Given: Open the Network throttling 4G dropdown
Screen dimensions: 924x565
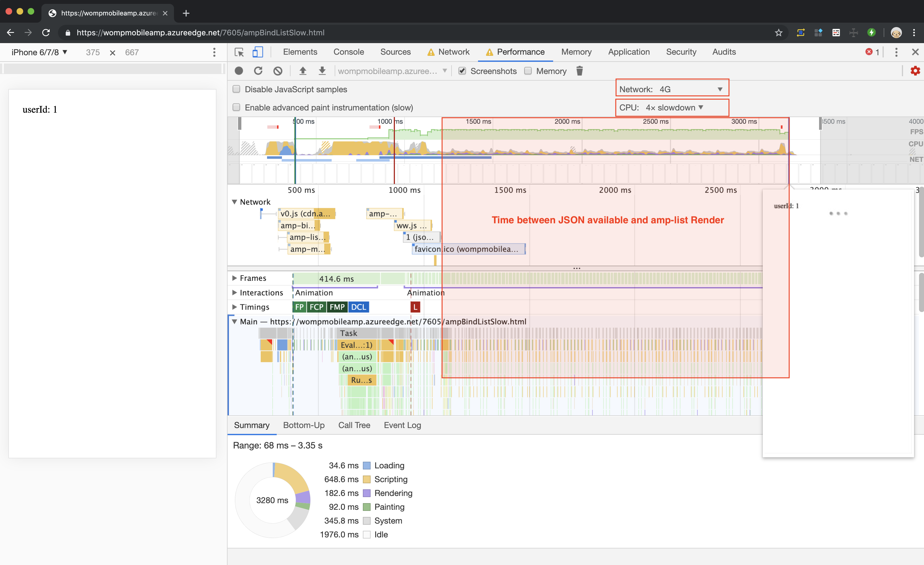Looking at the screenshot, I should [672, 89].
